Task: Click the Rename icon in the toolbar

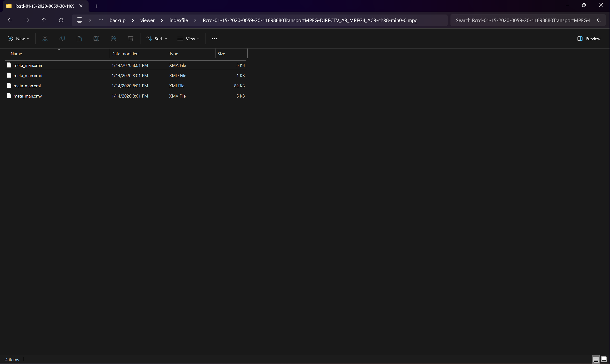Action: [96, 39]
